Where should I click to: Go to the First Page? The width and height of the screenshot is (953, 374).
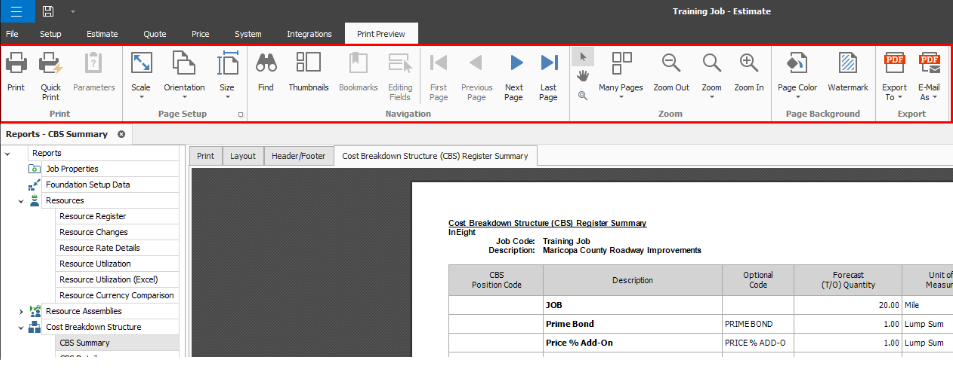coord(439,76)
